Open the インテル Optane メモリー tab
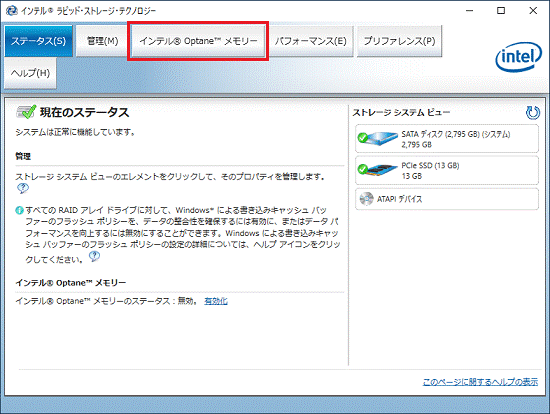 (198, 41)
